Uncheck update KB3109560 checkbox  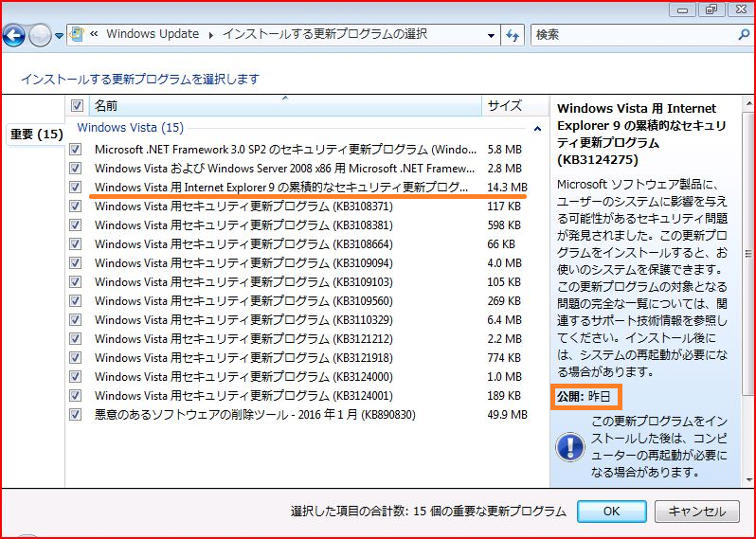pyautogui.click(x=75, y=300)
